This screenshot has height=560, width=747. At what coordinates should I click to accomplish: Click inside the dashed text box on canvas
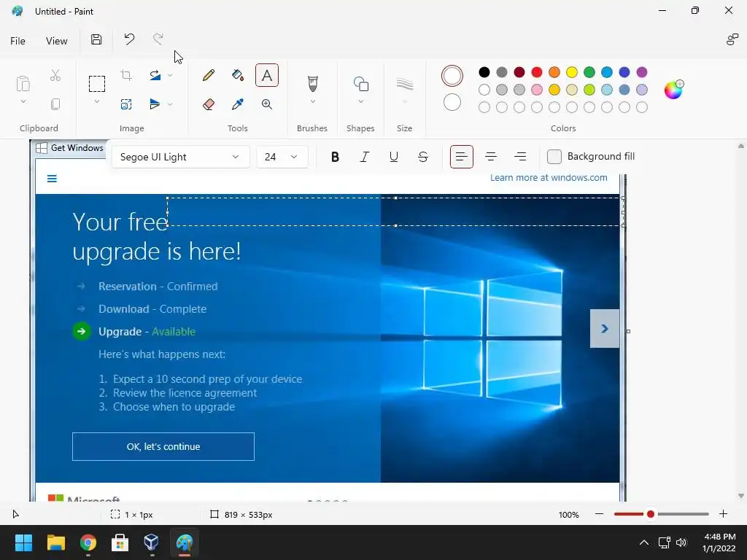395,212
